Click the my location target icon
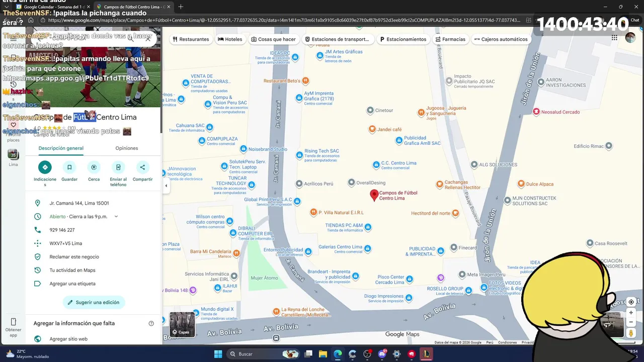Viewport: 644px width, 362px height. [x=631, y=302]
